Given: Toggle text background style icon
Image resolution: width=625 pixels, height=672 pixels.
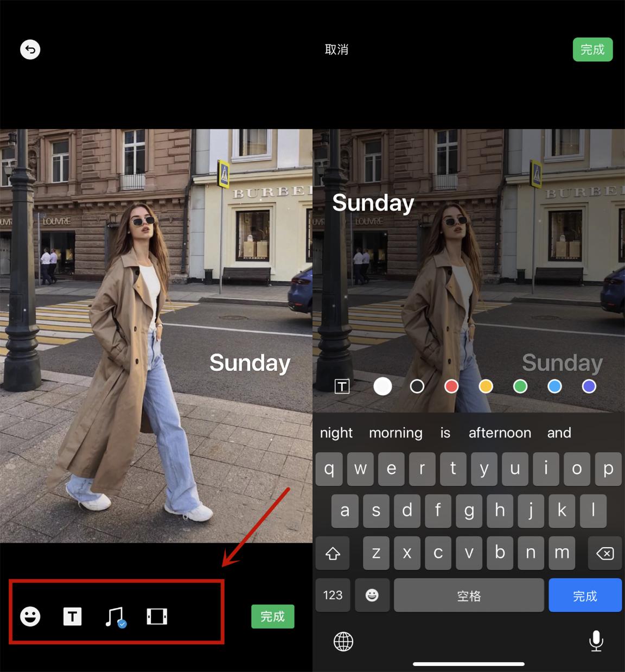Looking at the screenshot, I should [342, 386].
